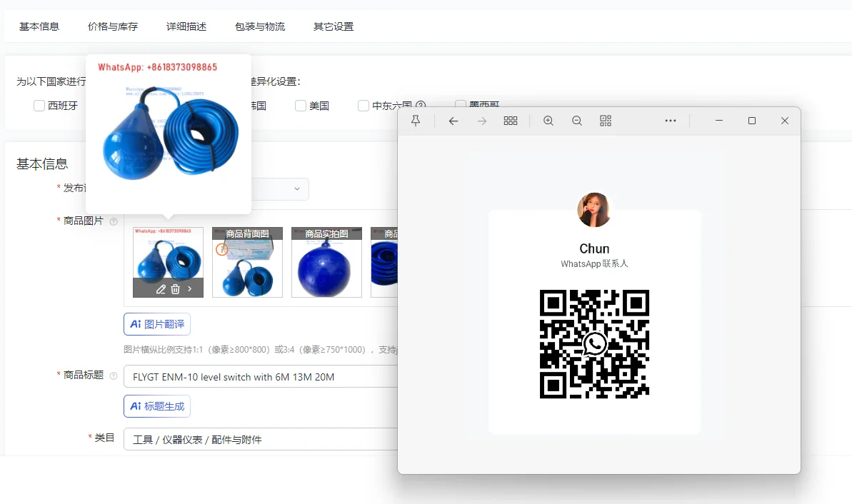Close the QR code viewer window
The height and width of the screenshot is (504, 852).
[x=785, y=121]
